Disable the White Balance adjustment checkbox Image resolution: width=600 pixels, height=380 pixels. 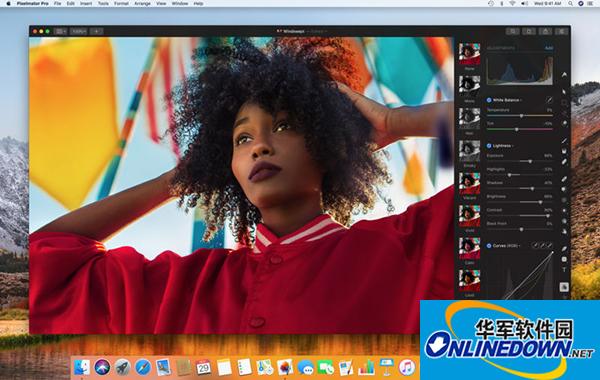tap(489, 100)
